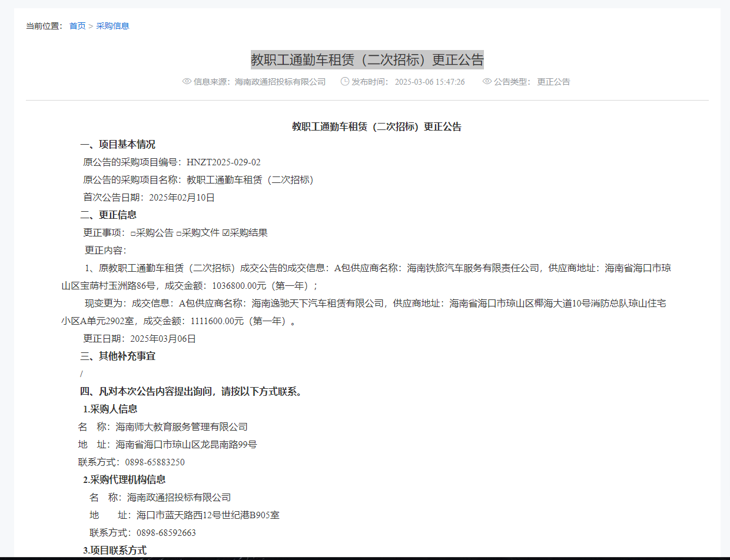
Task: Click the bold centered announcement heading
Action: 377,127
